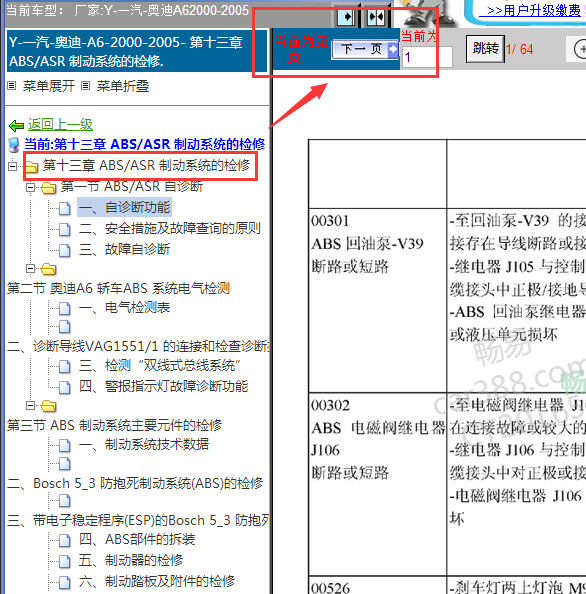Select 第二节 奥迪A6 轿车ABS 系统电气检测

[x=118, y=288]
